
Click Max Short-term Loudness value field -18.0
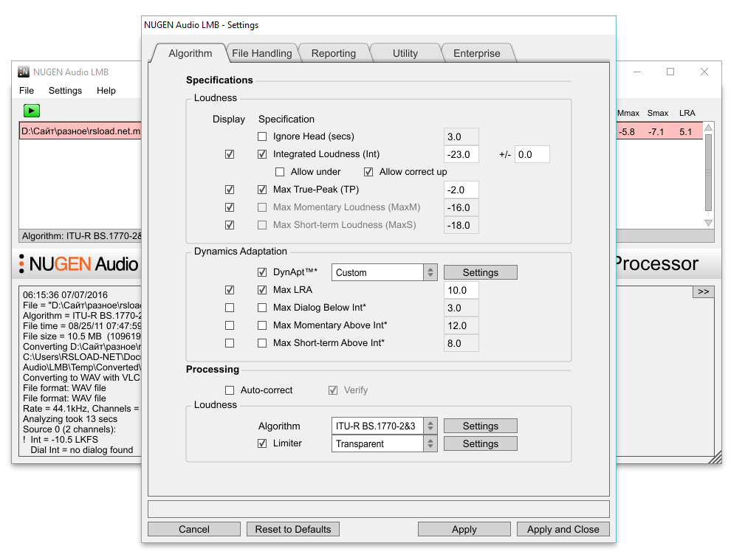point(461,225)
